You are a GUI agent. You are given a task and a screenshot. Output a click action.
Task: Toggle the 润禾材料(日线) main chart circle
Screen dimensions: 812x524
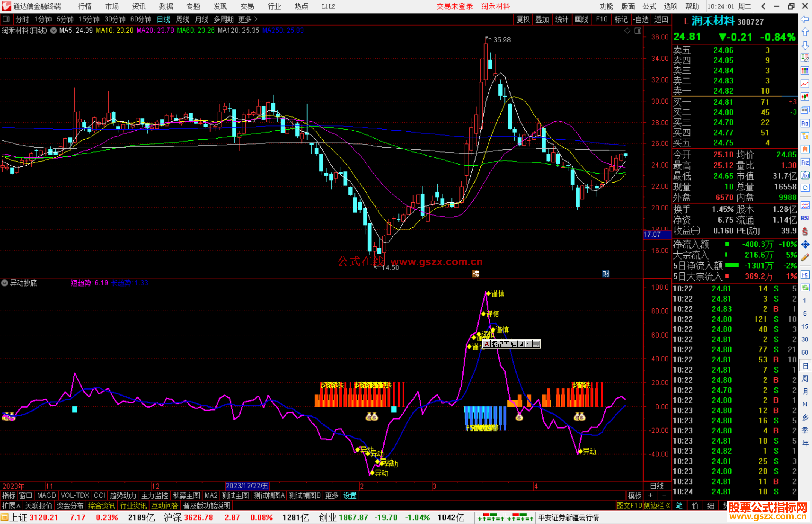click(x=54, y=30)
